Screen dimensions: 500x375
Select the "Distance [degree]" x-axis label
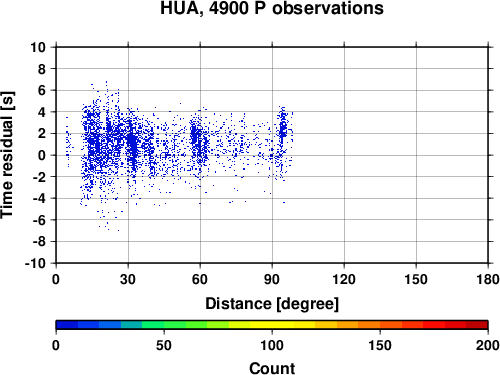(272, 304)
